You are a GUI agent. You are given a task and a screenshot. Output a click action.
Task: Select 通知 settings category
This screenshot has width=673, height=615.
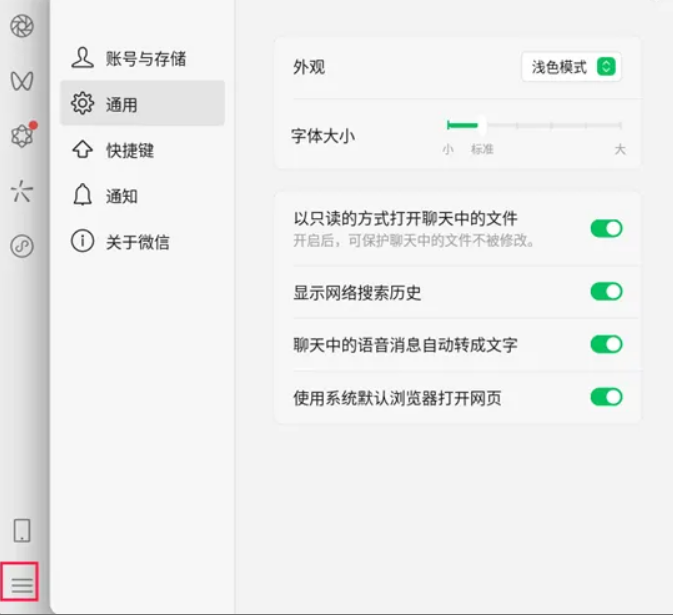142,196
